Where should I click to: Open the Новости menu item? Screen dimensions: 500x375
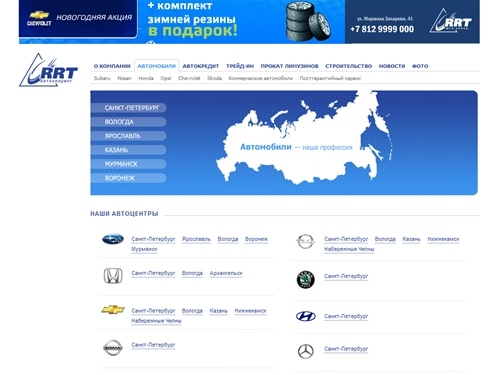pyautogui.click(x=392, y=66)
